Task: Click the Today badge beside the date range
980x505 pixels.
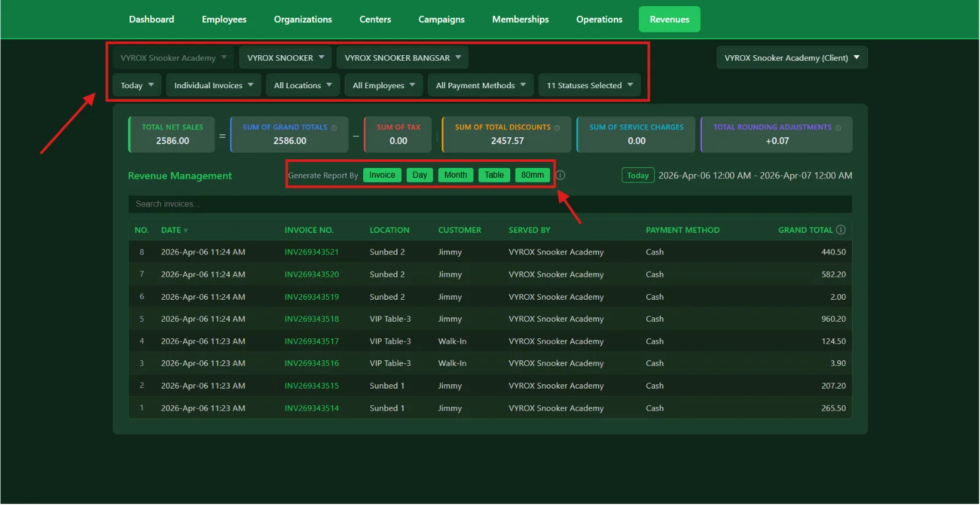Action: [638, 176]
